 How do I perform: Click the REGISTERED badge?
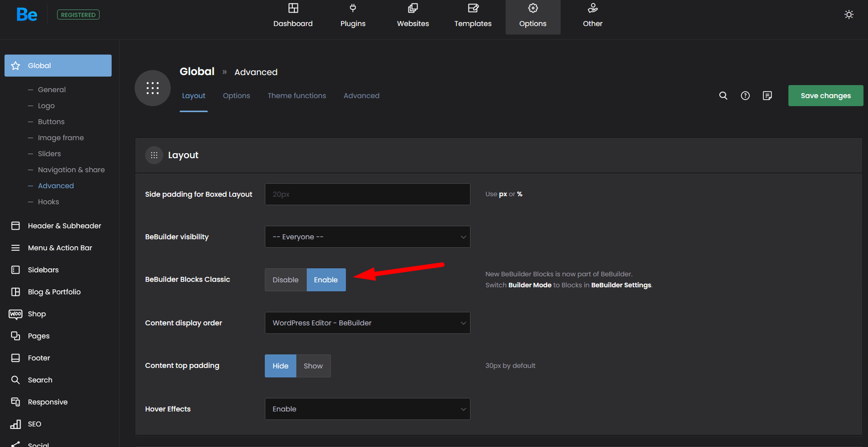[x=78, y=15]
